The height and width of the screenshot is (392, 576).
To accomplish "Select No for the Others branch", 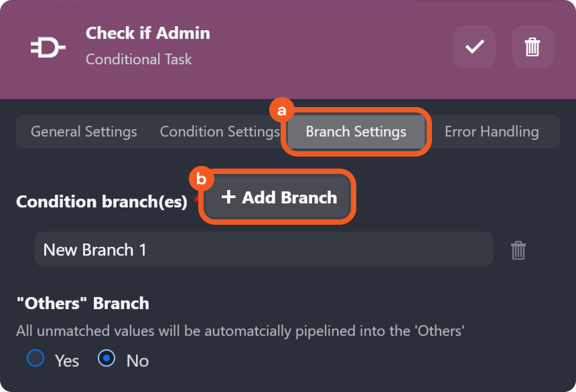I will click(x=106, y=359).
